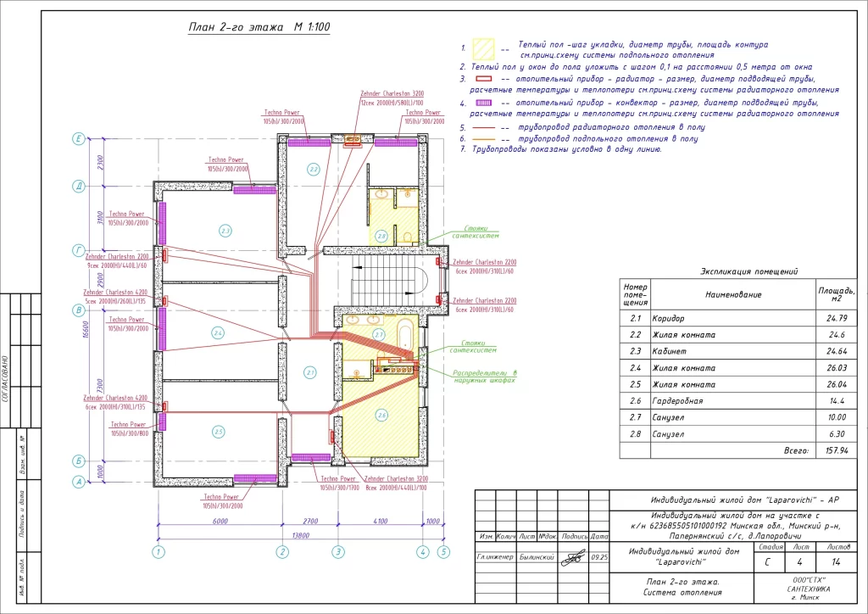Click the 'Распределители в наружных шкафах' green label
This screenshot has height=614, width=868.
(x=484, y=377)
